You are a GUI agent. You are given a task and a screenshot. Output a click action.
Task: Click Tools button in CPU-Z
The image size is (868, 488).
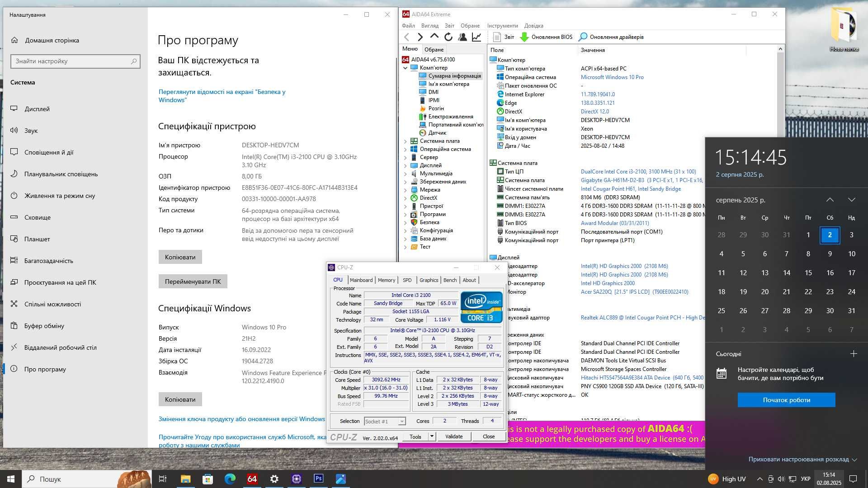[415, 436]
